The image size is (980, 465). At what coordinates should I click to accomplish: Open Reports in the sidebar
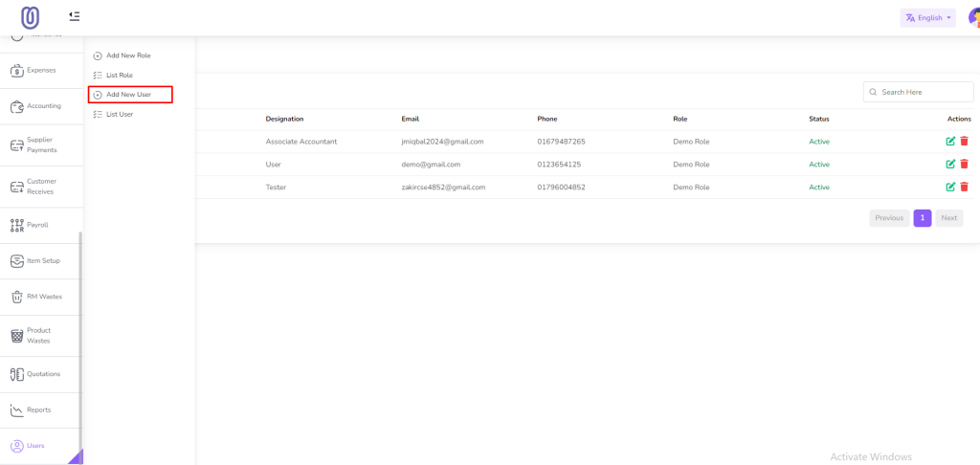click(x=41, y=410)
